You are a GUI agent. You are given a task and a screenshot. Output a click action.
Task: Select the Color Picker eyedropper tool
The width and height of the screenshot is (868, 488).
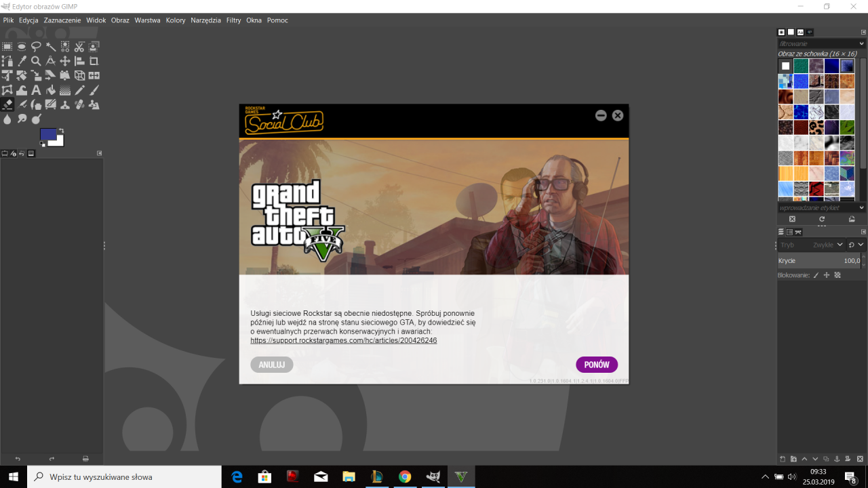[x=22, y=61]
